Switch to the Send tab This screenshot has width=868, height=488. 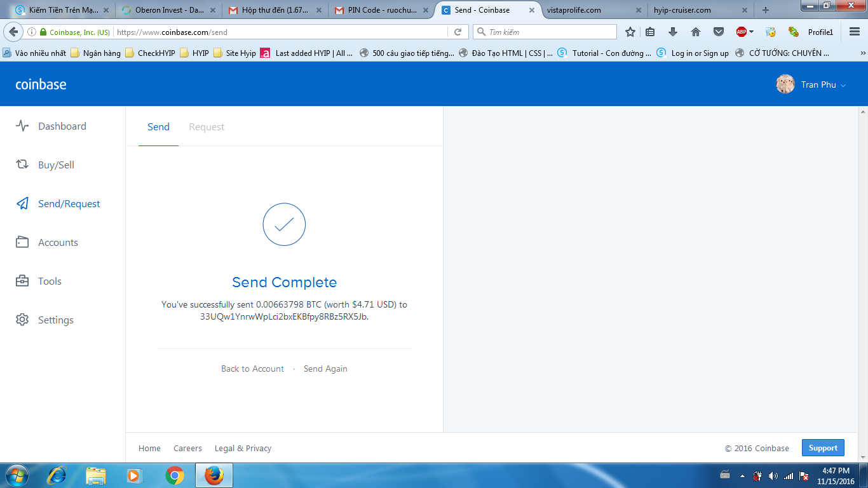point(158,126)
